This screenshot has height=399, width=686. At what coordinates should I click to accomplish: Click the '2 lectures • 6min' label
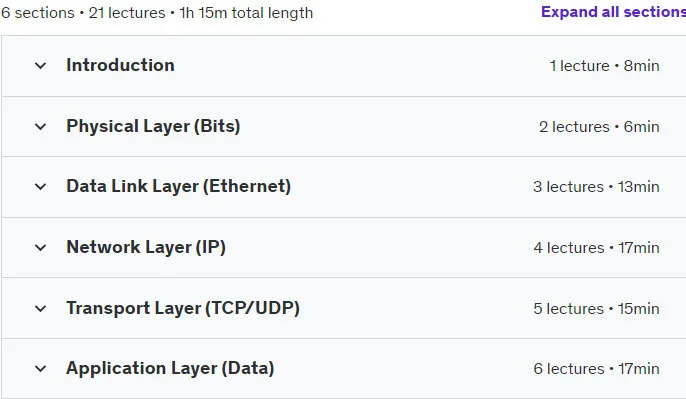click(x=599, y=127)
